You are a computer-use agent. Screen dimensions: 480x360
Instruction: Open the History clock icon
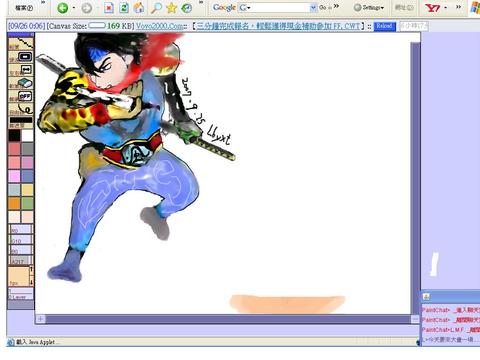pos(186,8)
